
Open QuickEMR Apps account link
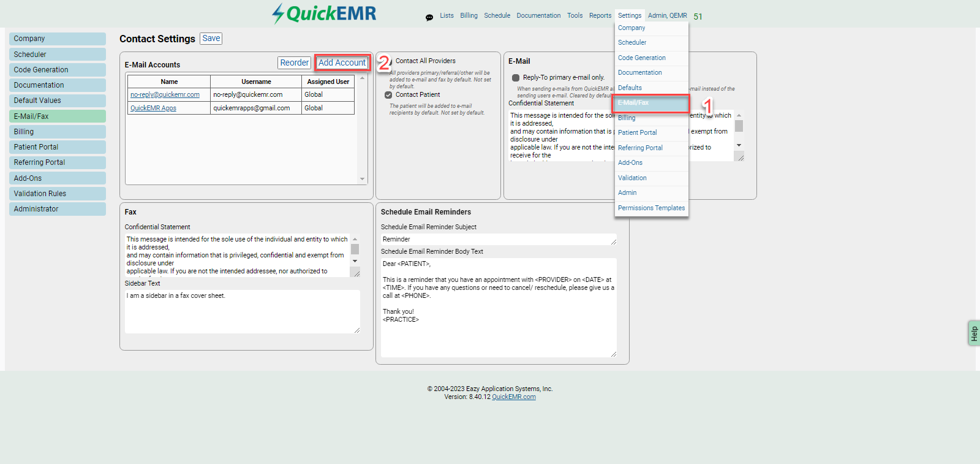pyautogui.click(x=153, y=108)
